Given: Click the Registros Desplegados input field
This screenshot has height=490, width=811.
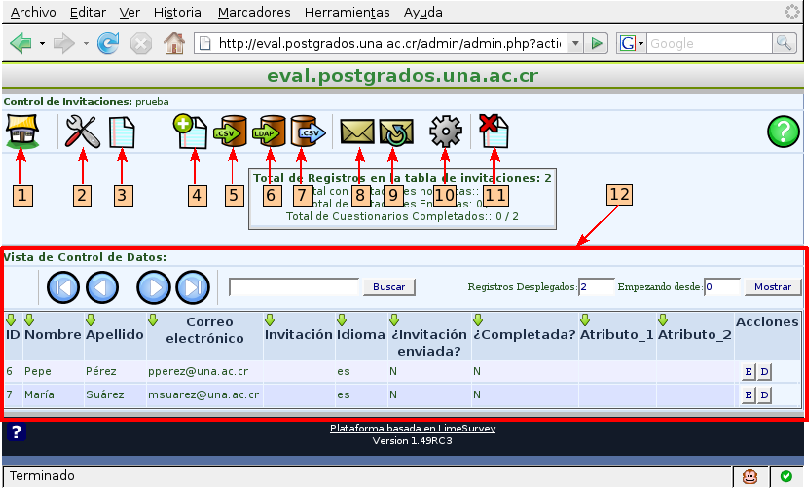Looking at the screenshot, I should click(596, 287).
